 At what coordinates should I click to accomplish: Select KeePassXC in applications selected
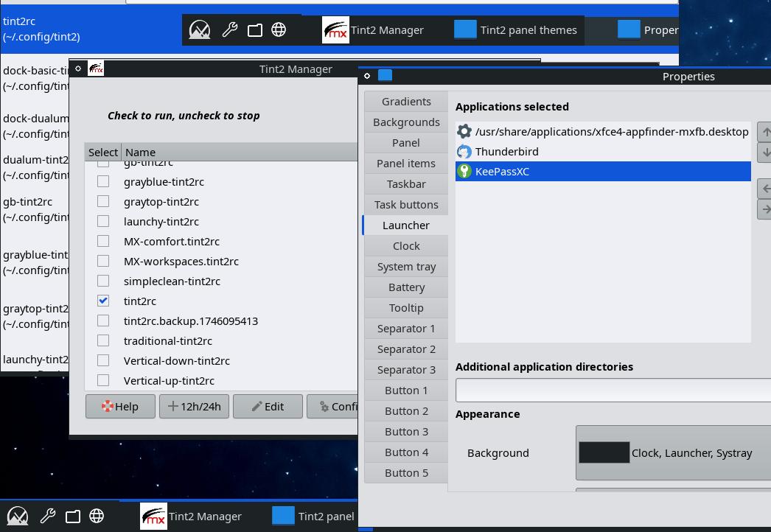click(603, 171)
